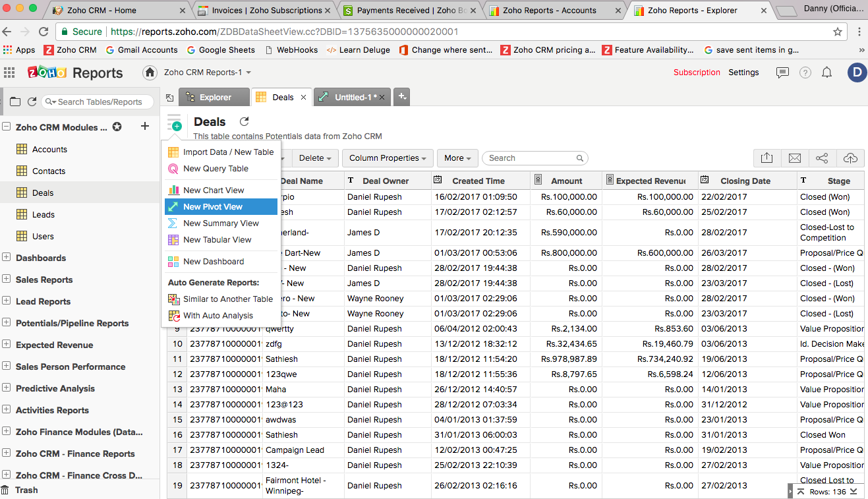This screenshot has height=499, width=868.
Task: Click the Search Tables/Reports field
Action: pos(98,102)
